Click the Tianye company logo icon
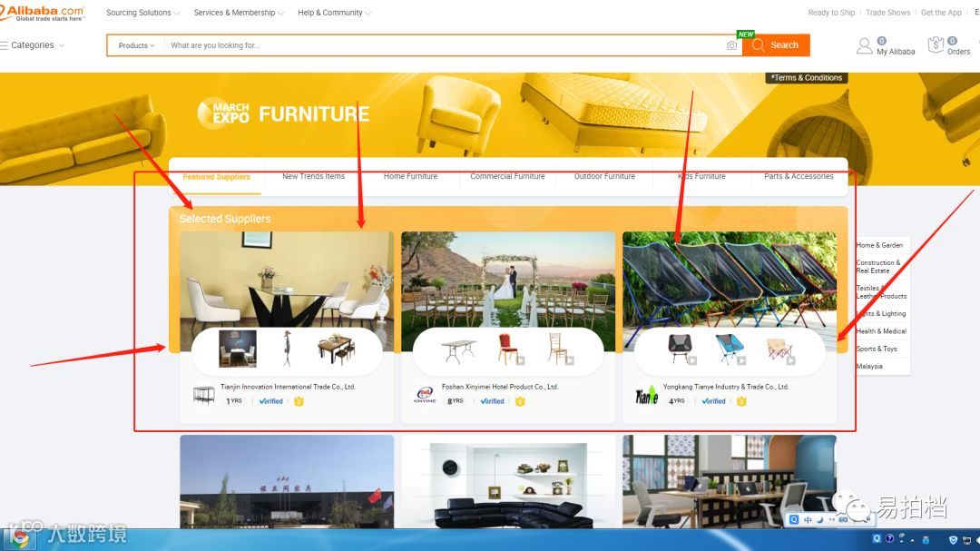 point(646,396)
